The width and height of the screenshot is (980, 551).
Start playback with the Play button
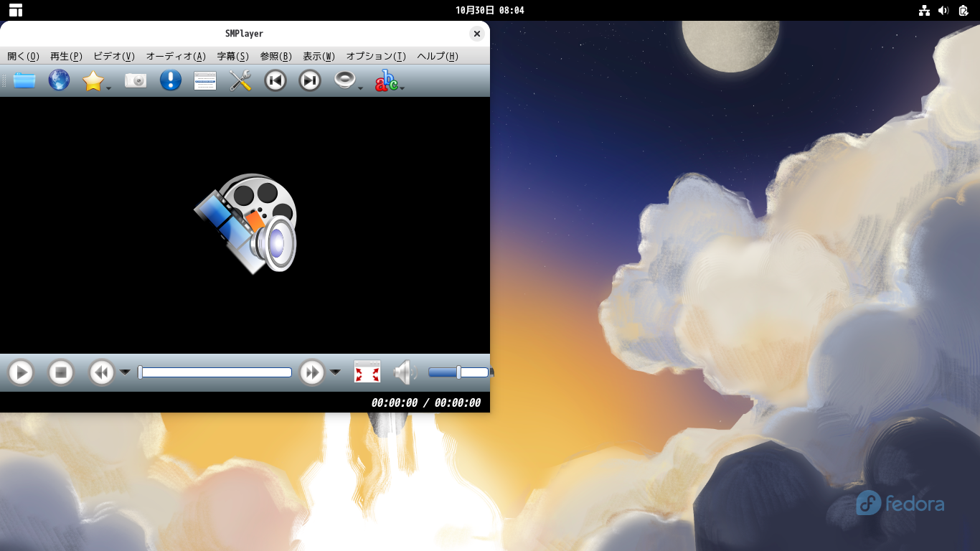21,372
